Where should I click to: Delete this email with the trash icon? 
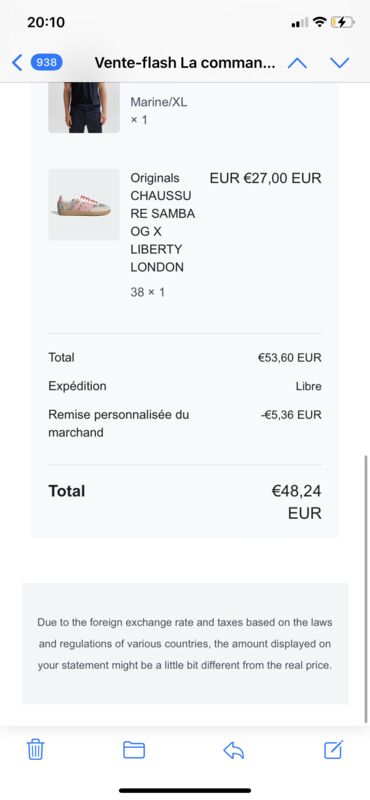[35, 749]
